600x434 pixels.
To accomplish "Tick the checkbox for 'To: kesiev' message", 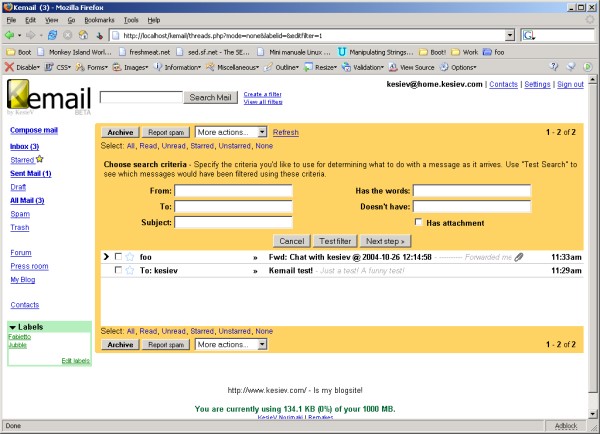I will pos(118,270).
